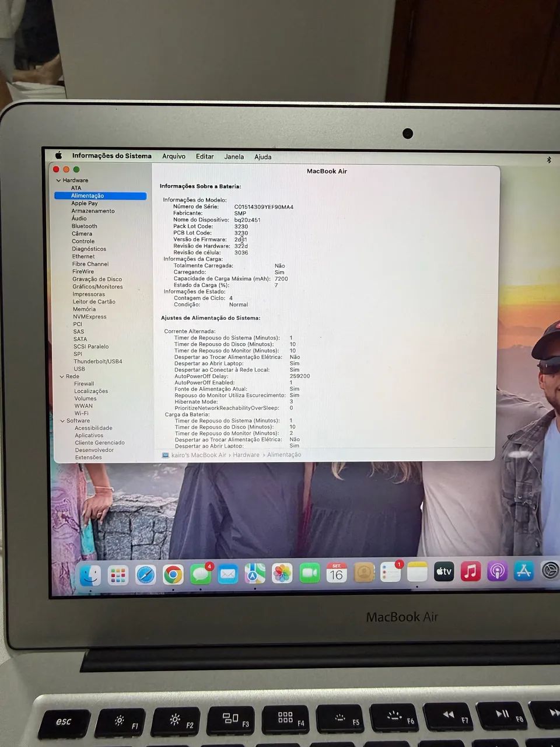Open Maps from the Dock

point(255,574)
